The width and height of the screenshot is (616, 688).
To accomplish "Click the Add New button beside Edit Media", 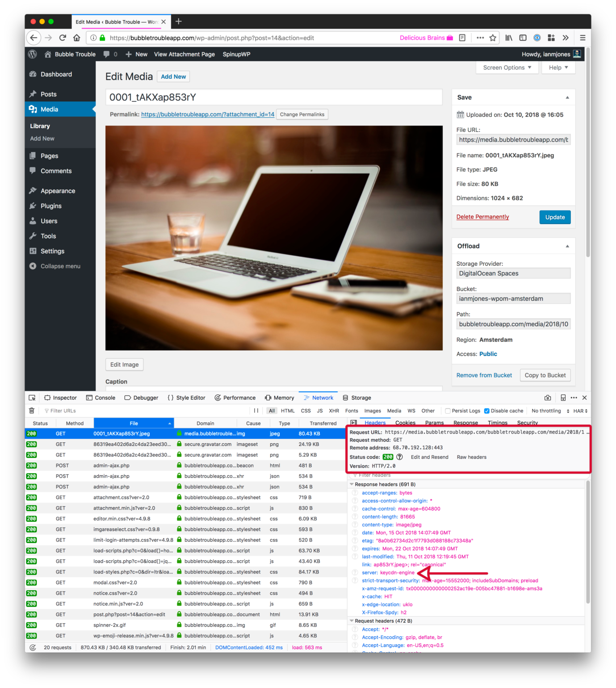I will pos(173,77).
